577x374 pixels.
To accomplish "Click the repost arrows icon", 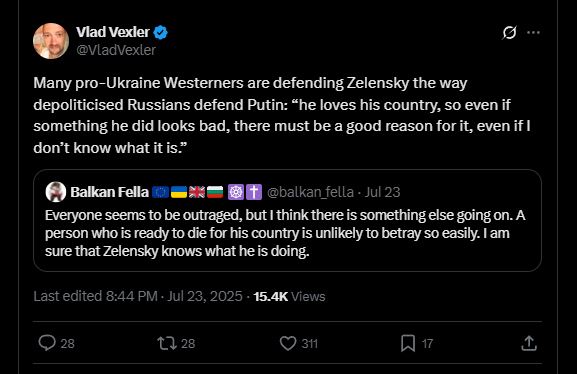I will 167,343.
